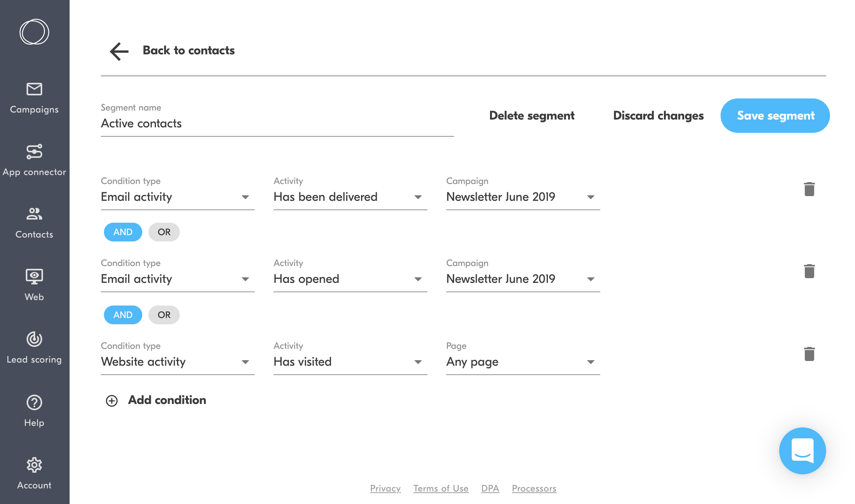This screenshot has width=855, height=504.
Task: Click Delete segment option
Action: pyautogui.click(x=532, y=115)
